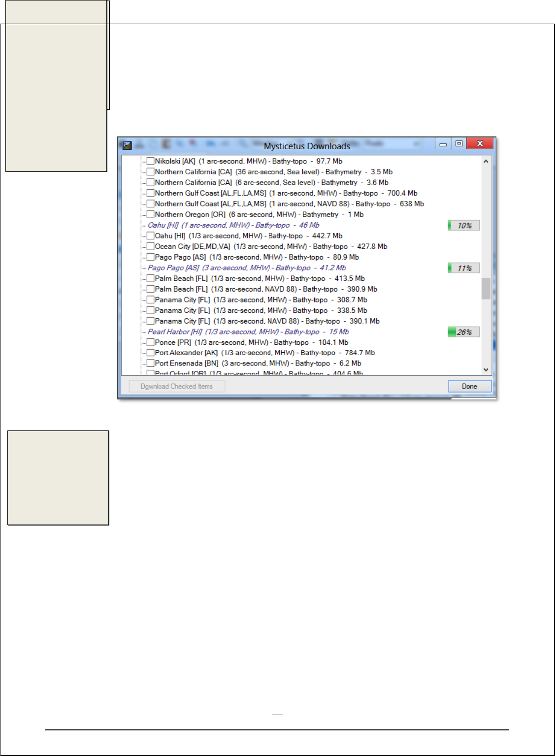Select the downloading Oahu [HI] 46 Mb row

(x=233, y=225)
